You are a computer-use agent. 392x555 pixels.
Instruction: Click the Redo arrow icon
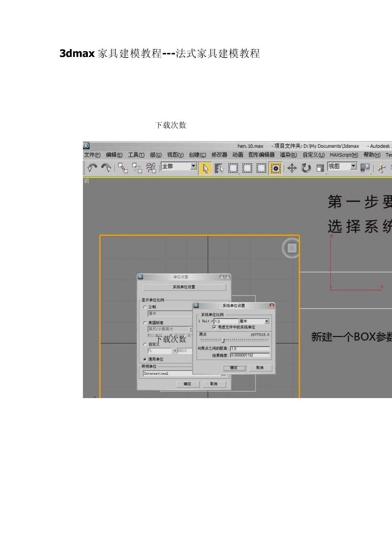coord(106,168)
